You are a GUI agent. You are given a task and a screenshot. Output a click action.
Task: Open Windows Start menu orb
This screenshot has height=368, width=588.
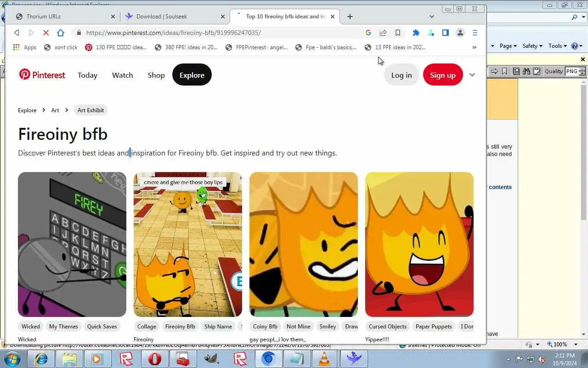tap(12, 359)
